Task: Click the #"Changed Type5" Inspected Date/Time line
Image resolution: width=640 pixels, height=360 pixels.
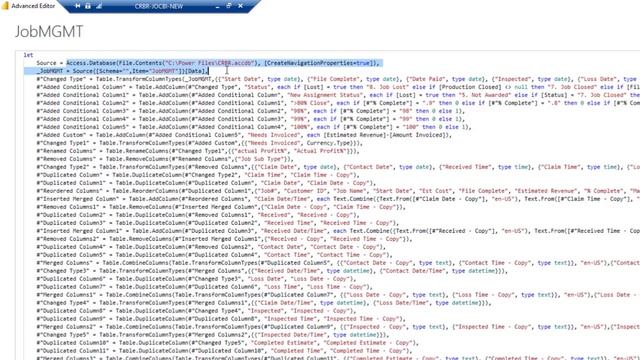Action: [x=213, y=335]
